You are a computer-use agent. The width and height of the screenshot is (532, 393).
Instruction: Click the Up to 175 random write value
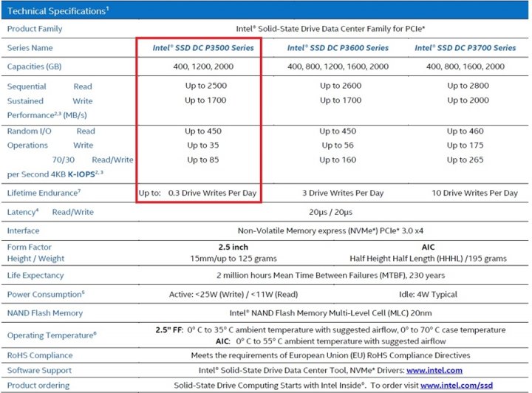click(465, 146)
